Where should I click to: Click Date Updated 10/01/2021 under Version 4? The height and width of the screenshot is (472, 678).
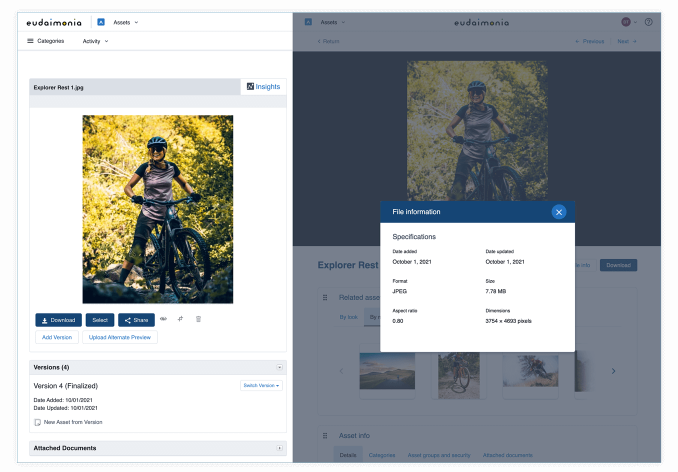click(66, 408)
